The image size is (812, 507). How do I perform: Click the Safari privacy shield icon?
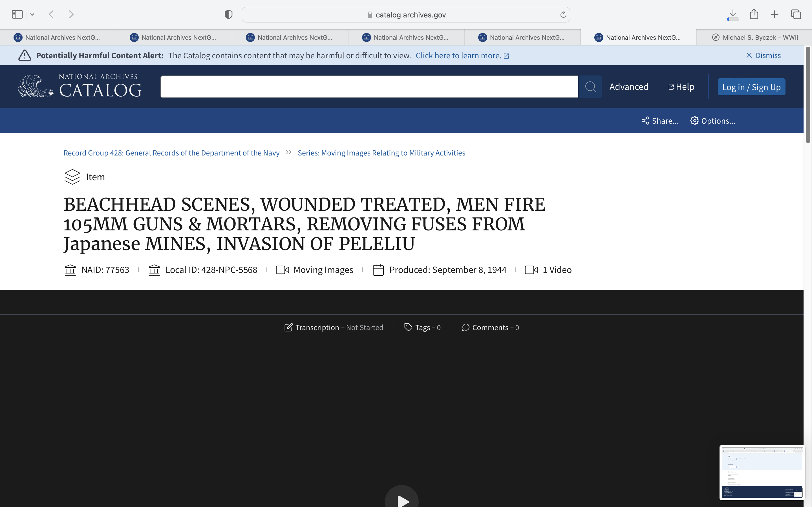click(x=228, y=14)
